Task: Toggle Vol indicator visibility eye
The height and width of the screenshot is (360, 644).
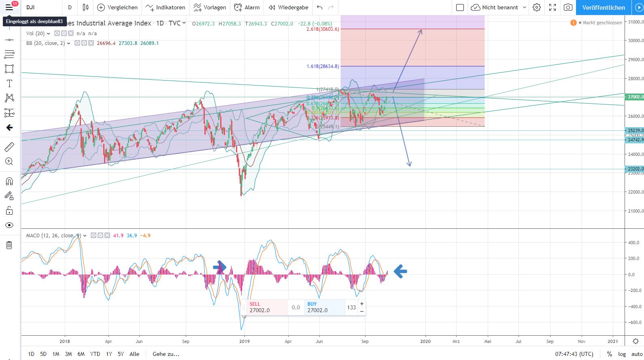Action: (57, 34)
